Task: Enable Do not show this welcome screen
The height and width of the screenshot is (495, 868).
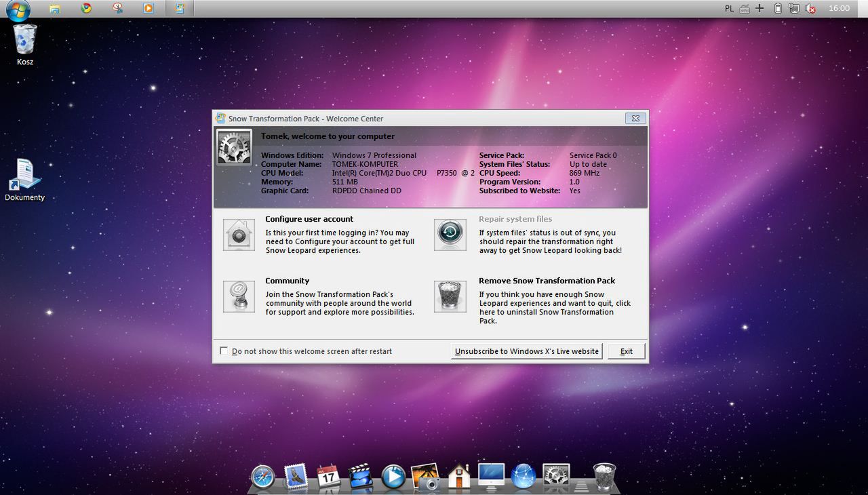Action: click(224, 351)
